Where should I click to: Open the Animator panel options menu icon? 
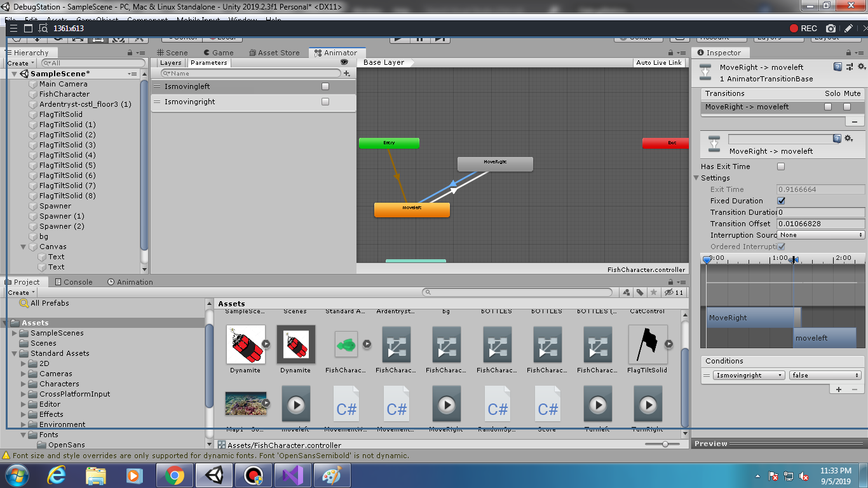click(681, 53)
